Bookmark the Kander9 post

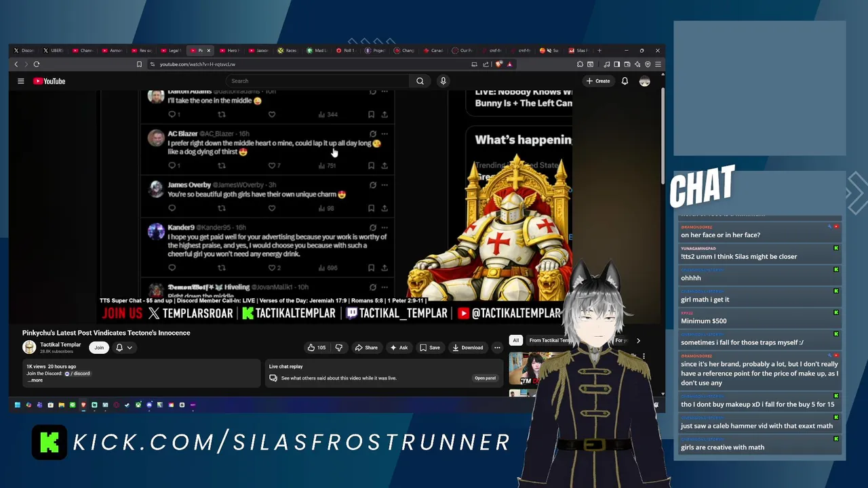[371, 268]
